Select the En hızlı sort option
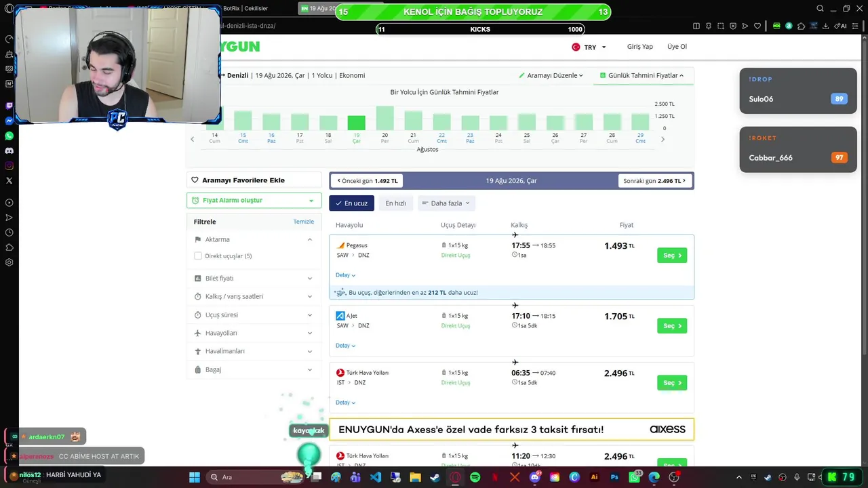 point(396,203)
